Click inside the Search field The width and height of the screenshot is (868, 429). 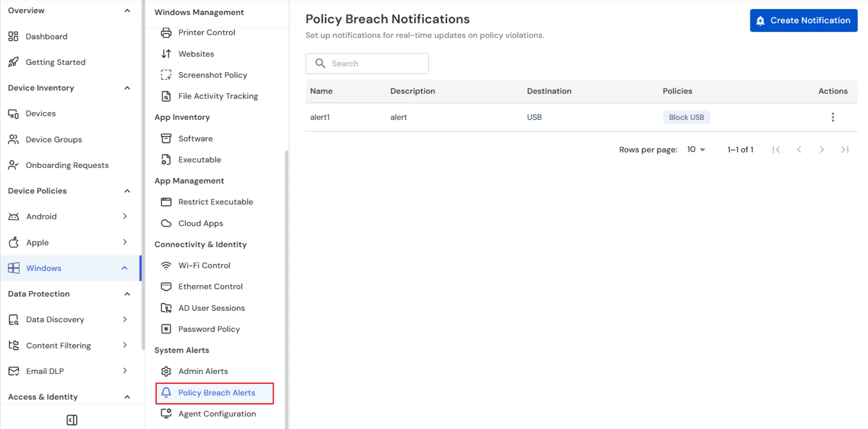point(366,63)
